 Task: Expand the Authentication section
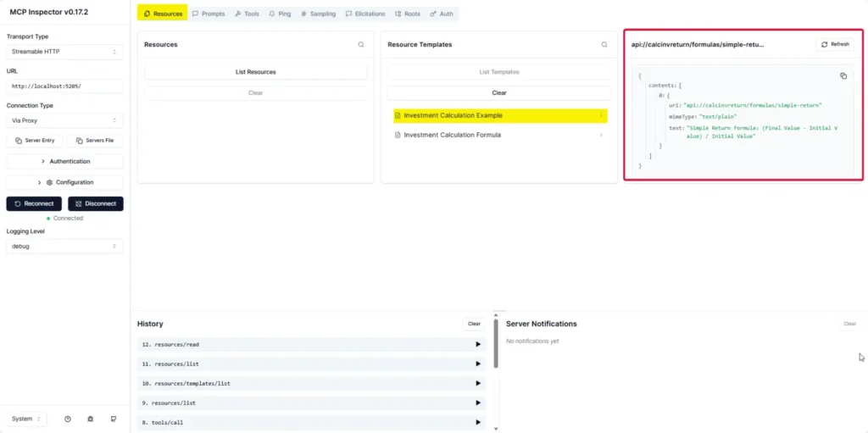click(64, 161)
